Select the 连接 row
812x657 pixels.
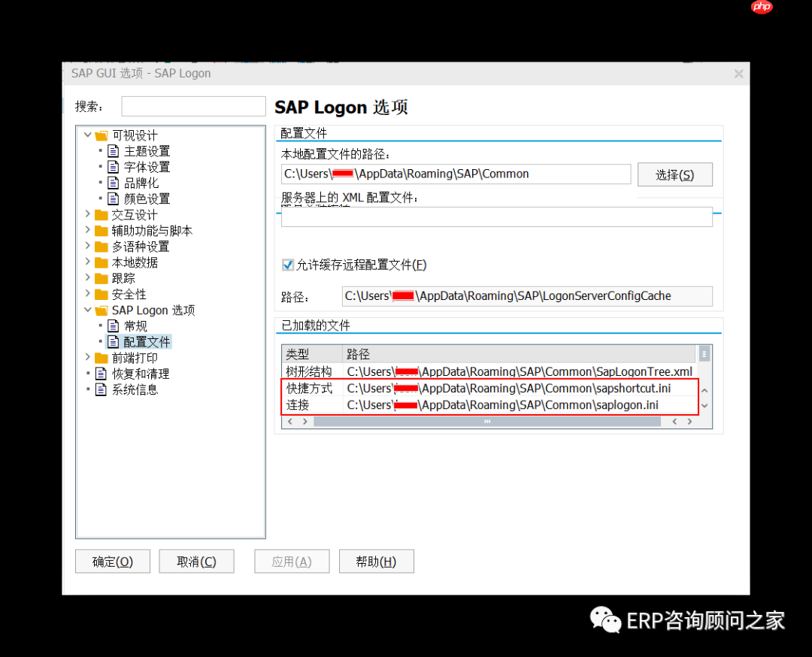pyautogui.click(x=489, y=405)
